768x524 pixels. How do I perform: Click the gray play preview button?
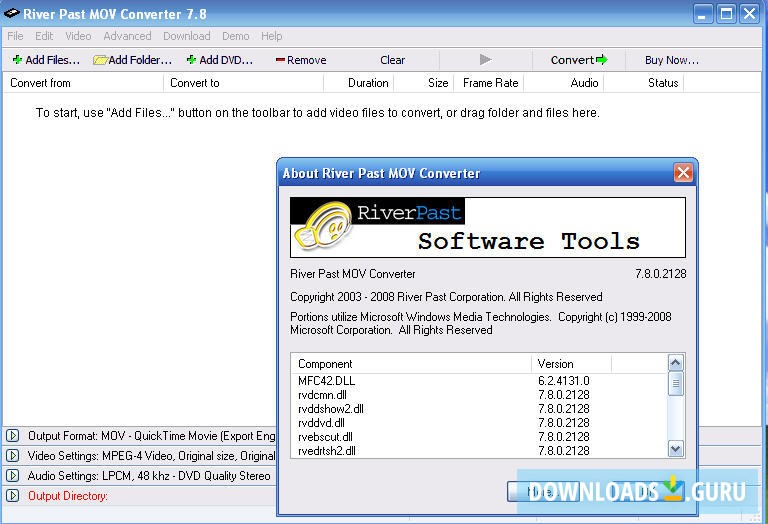point(485,60)
